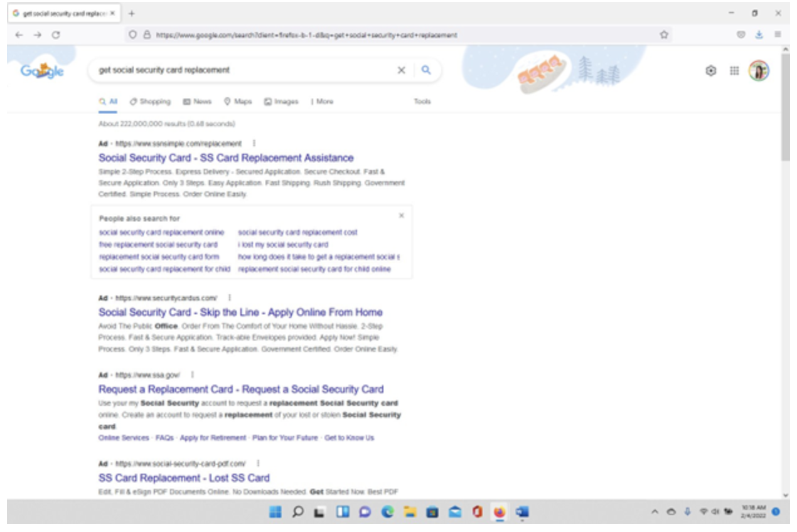Open the 'Get to Know Us' sitelink
797x532 pixels.
tap(349, 438)
